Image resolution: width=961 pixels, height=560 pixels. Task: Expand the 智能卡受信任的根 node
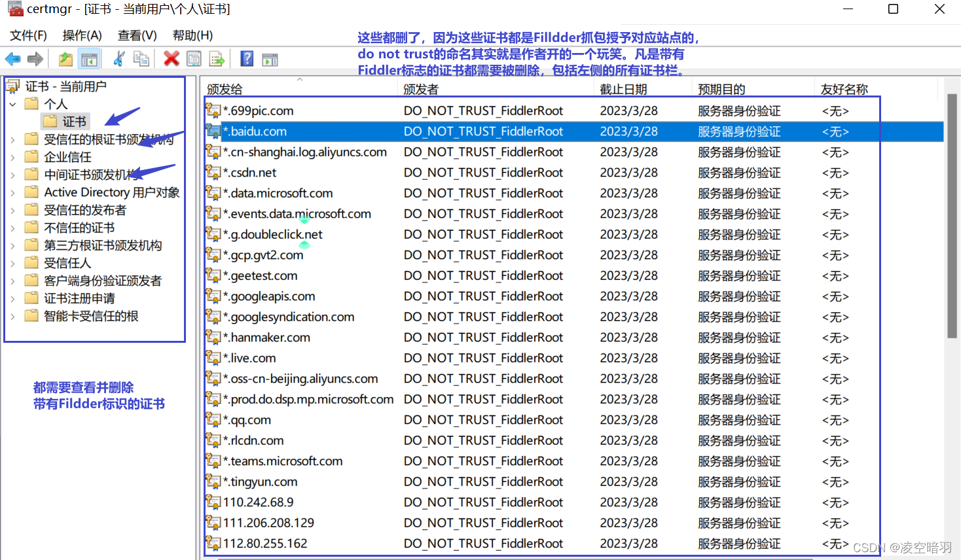(12, 315)
